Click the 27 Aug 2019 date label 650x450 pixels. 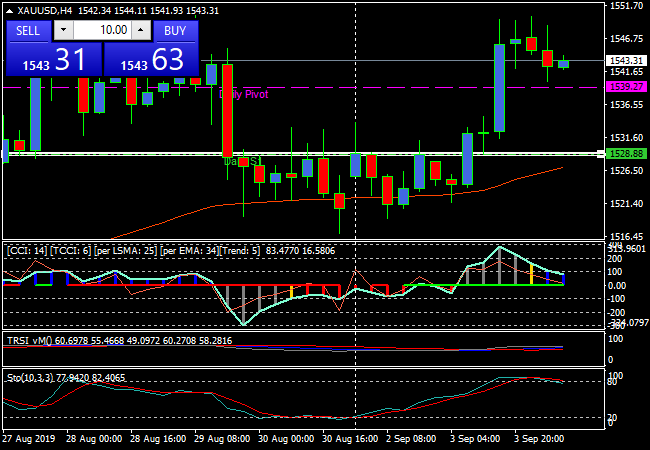[x=29, y=439]
